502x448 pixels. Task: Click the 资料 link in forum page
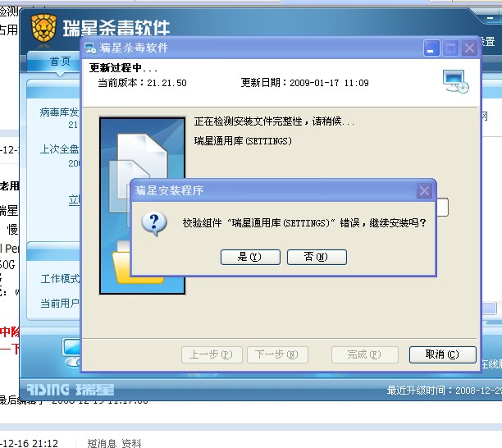[x=131, y=443]
